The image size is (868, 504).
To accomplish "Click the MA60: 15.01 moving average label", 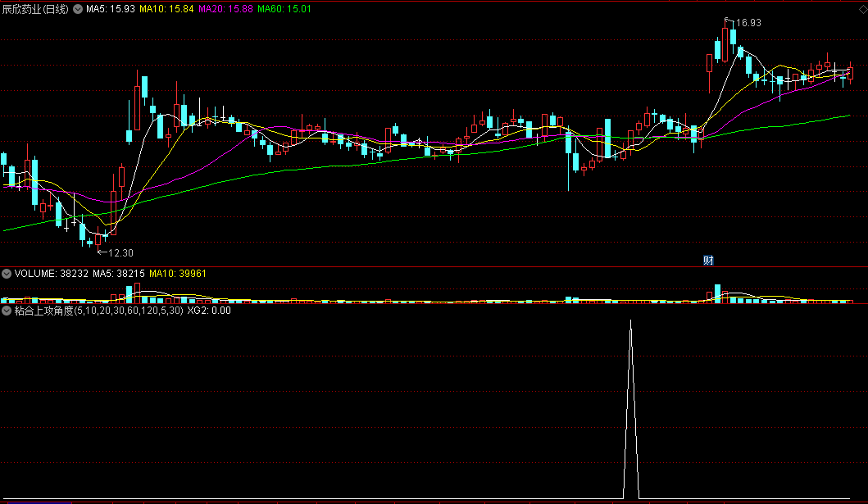I will tap(284, 9).
